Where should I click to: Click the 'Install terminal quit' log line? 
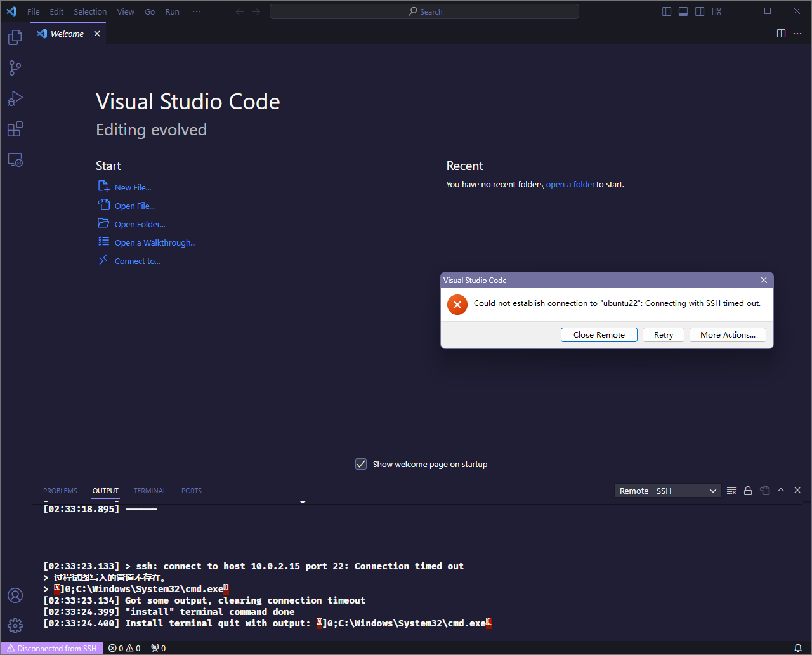click(x=268, y=623)
